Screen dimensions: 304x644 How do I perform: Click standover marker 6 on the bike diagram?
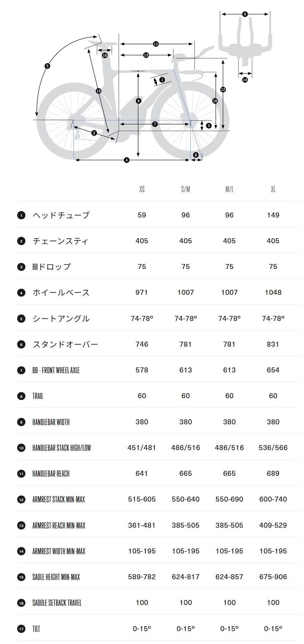pos(138,101)
